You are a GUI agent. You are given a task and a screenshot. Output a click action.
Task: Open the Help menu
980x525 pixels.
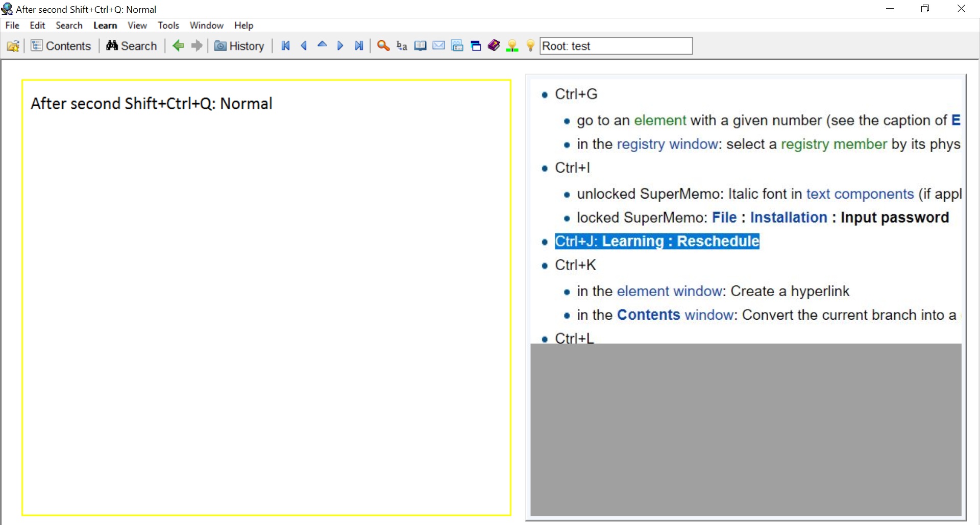pyautogui.click(x=243, y=25)
